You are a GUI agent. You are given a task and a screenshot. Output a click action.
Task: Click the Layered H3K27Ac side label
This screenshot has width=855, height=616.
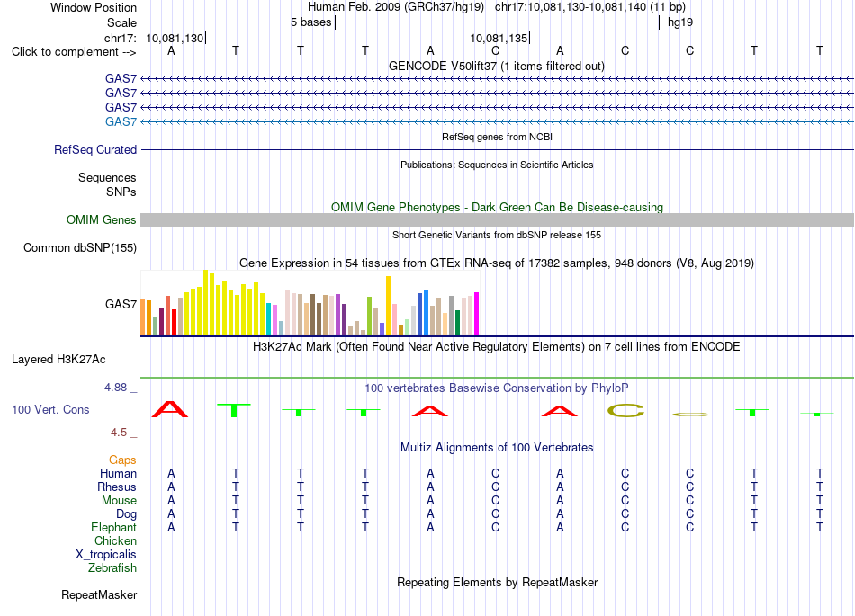point(58,360)
